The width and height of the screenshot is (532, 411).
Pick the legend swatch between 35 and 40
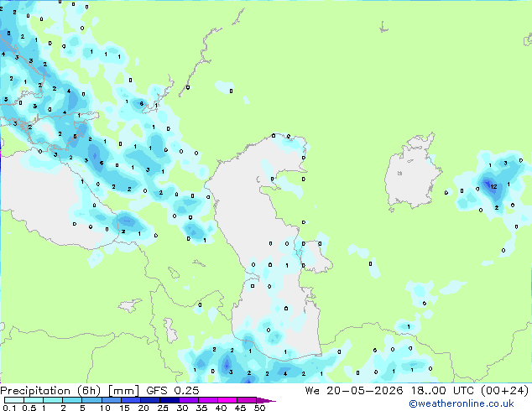click(x=208, y=400)
